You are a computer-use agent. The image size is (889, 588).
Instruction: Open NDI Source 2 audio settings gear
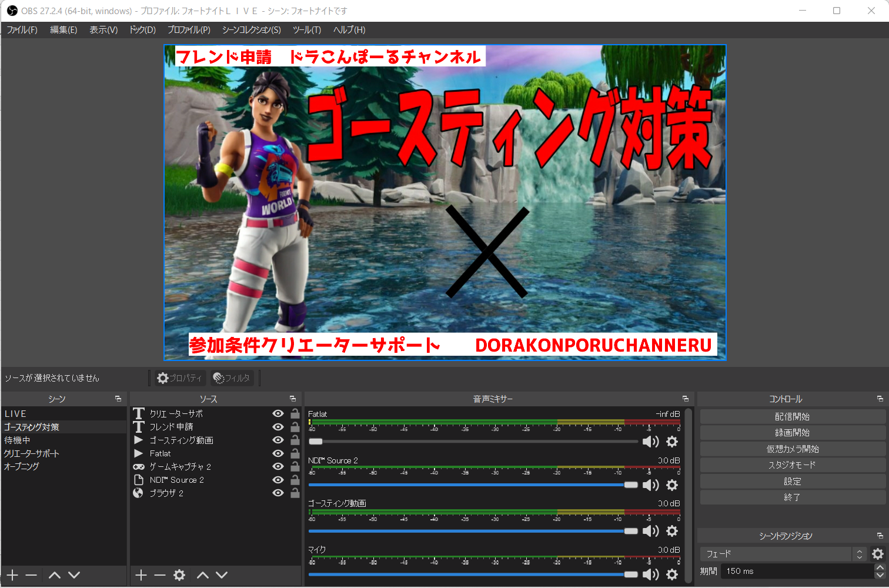click(672, 485)
